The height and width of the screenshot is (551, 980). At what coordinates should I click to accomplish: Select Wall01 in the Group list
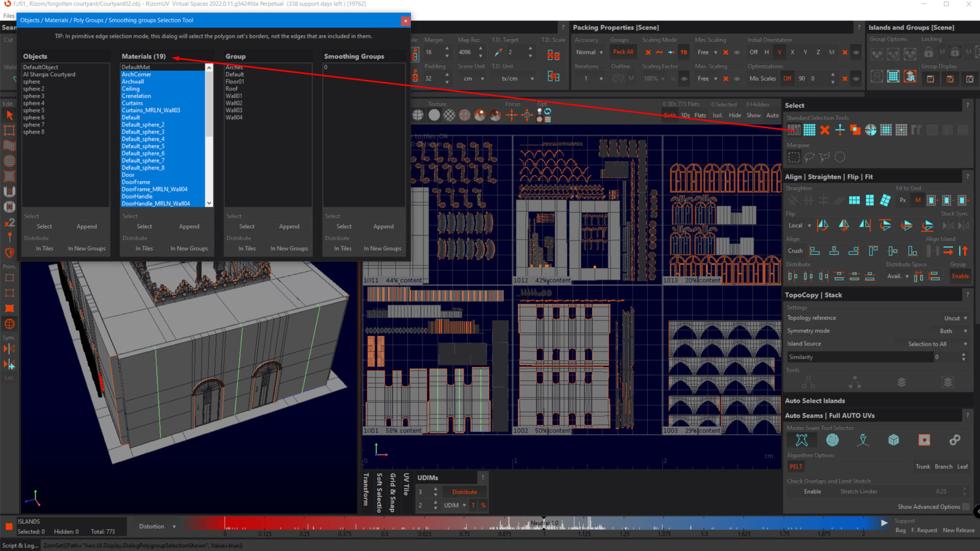pos(234,96)
